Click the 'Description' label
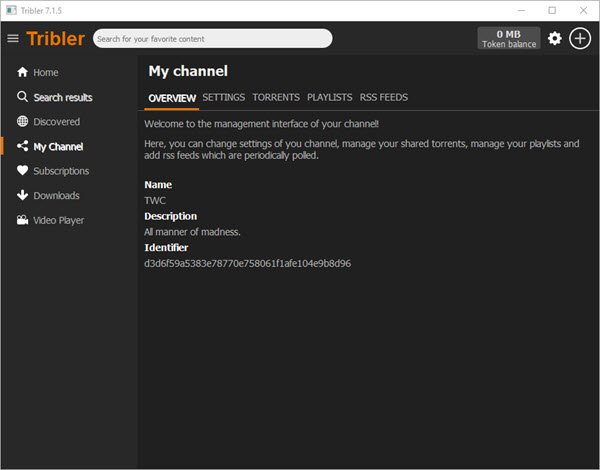The height and width of the screenshot is (470, 600). 171,216
